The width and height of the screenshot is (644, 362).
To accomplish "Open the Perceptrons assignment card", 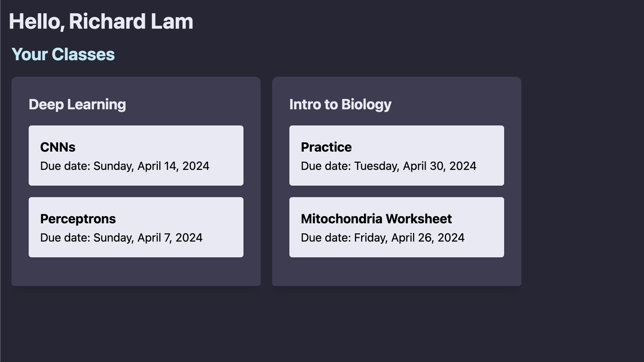I will pyautogui.click(x=136, y=227).
